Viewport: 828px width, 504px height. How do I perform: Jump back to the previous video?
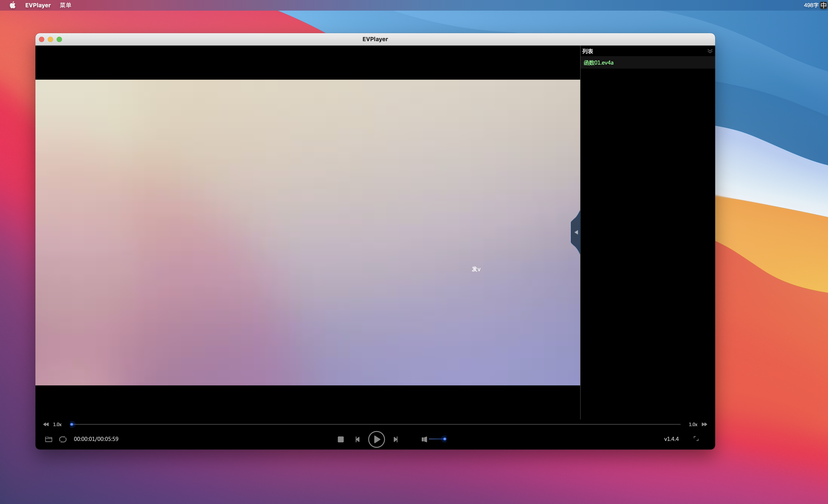357,439
